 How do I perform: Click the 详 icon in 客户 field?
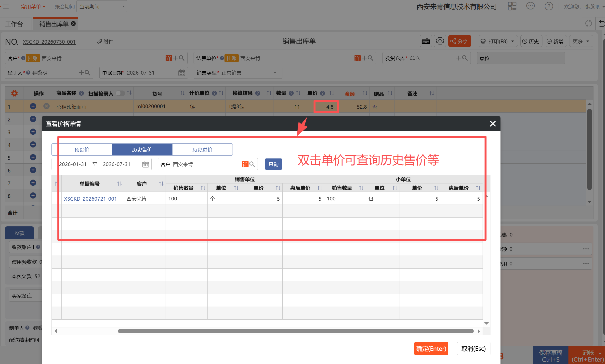coord(169,58)
